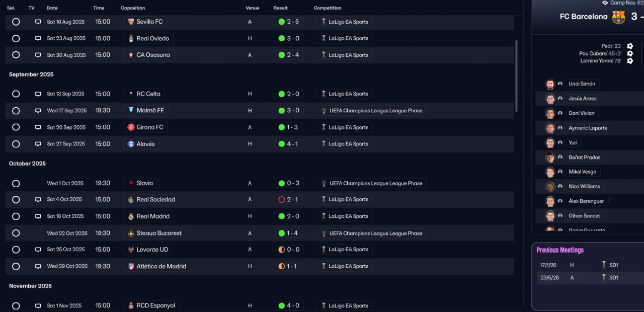Viewport: 644px width, 312px height.
Task: Open the 2 - 1 Real Sociedad result
Action: pos(288,200)
